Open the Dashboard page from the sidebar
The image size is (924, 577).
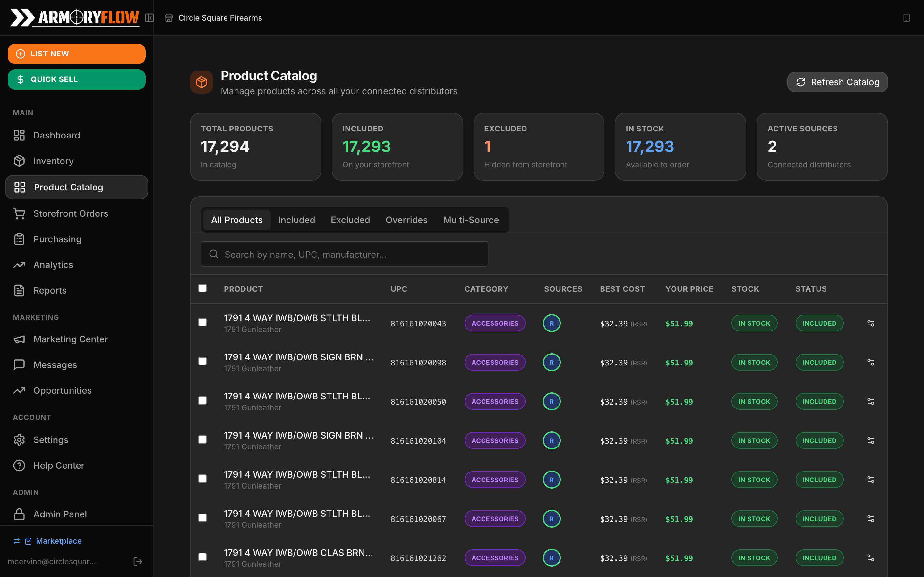[56, 135]
